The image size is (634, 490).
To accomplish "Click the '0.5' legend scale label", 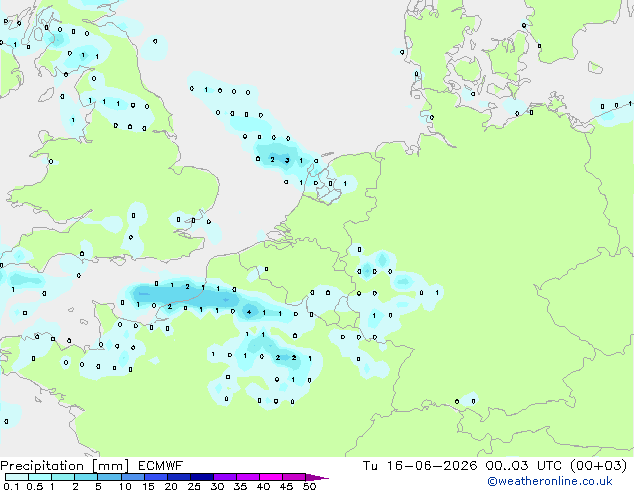I will pos(35,486).
